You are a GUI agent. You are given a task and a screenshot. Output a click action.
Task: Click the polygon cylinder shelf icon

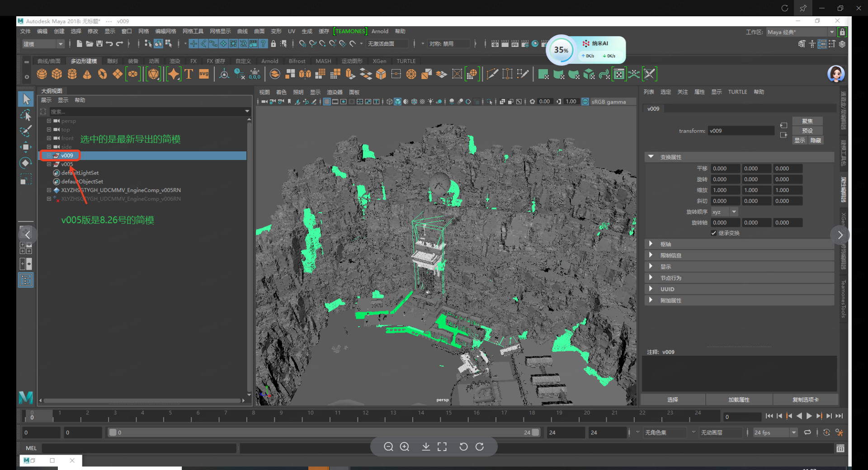(x=72, y=74)
